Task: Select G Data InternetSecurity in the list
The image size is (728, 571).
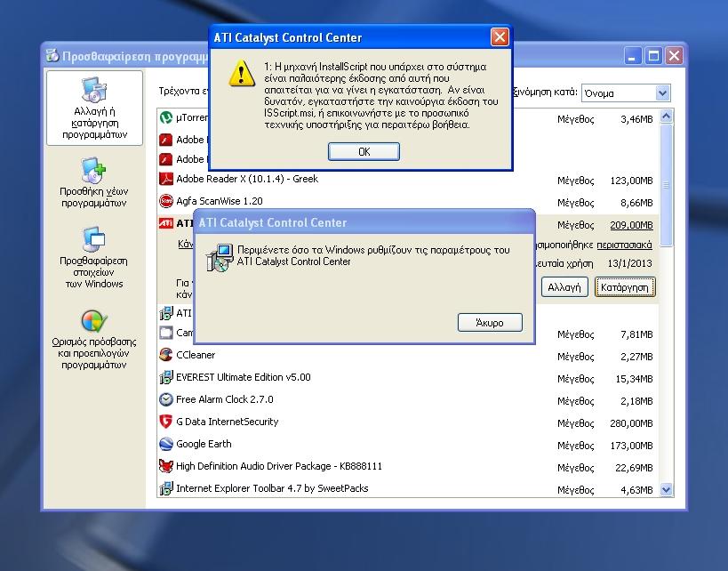Action: (x=227, y=422)
